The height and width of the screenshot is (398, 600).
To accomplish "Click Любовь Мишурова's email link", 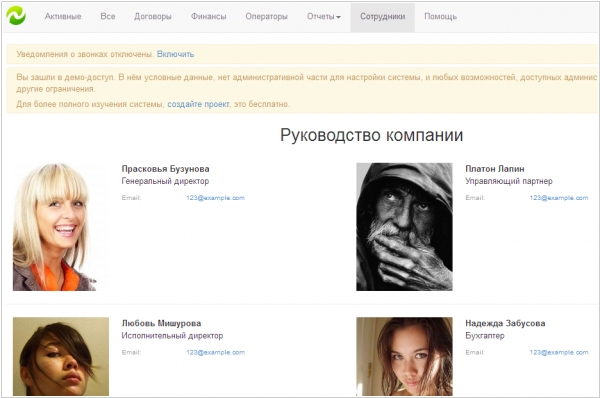I will click(215, 352).
